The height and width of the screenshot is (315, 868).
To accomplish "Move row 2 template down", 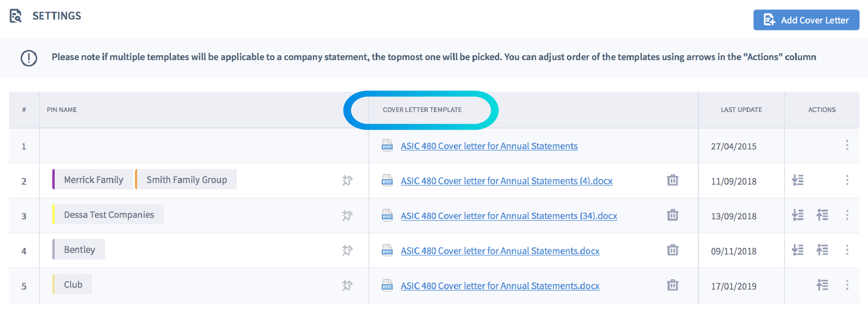I will point(798,180).
